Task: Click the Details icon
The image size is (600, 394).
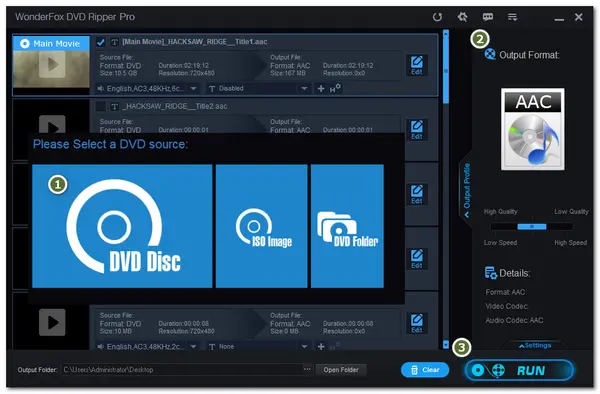Action: tap(491, 273)
